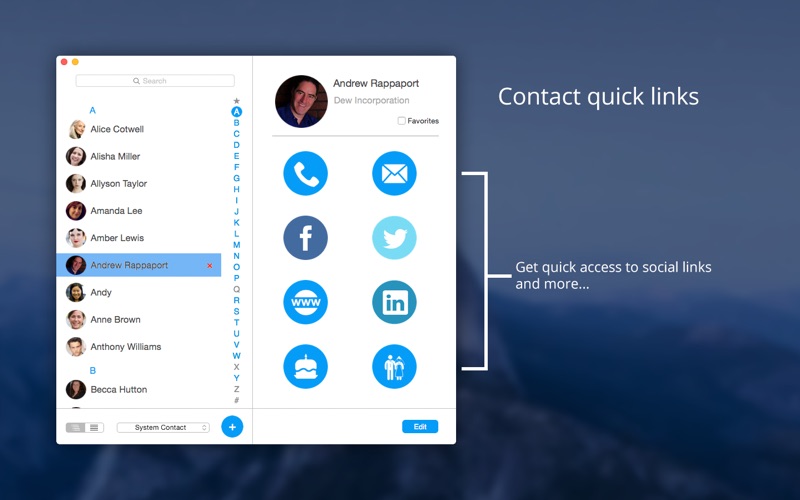The height and width of the screenshot is (500, 800).
Task: Jump to letter D in index
Action: (x=236, y=145)
